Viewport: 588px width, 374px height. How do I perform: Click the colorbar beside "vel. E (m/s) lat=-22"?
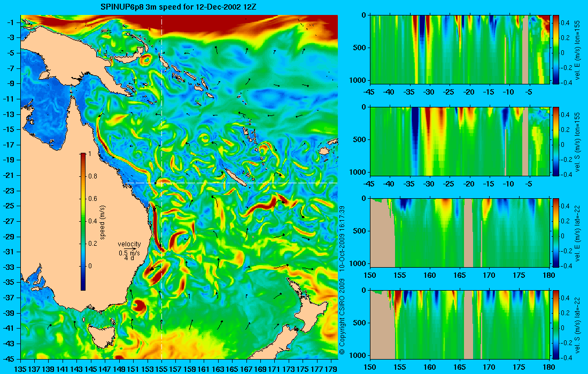pyautogui.click(x=556, y=233)
